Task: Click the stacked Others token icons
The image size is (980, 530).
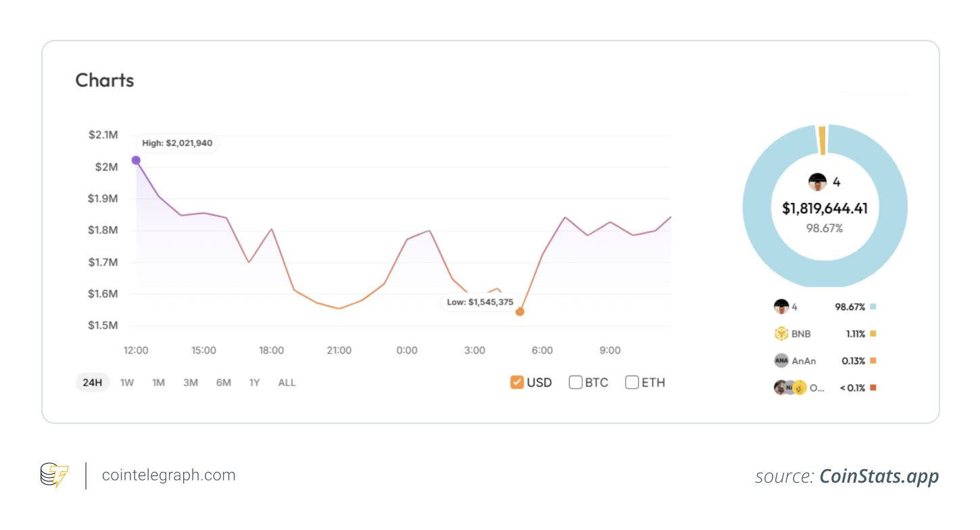Action: pos(790,387)
